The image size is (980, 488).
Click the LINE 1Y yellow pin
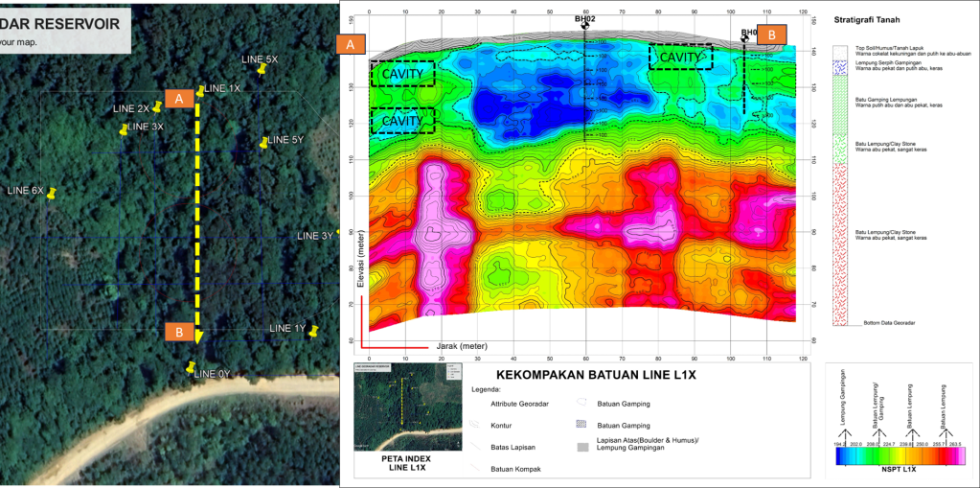coord(312,331)
